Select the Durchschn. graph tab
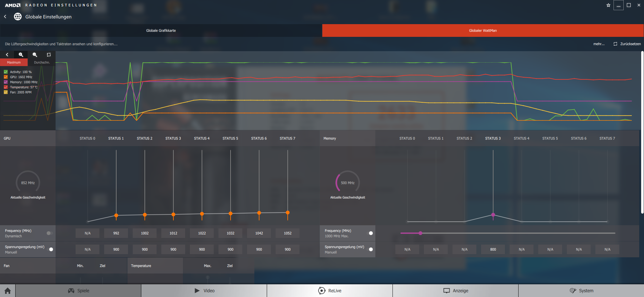 (x=42, y=62)
